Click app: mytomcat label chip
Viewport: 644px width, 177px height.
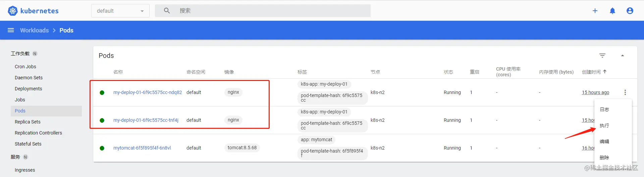pos(317,140)
